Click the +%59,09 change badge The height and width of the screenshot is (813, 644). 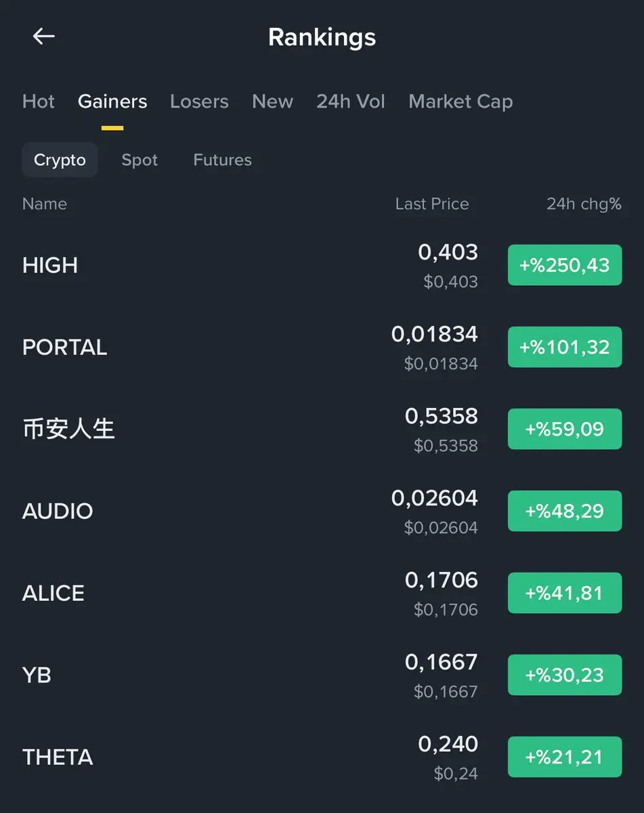tap(565, 429)
